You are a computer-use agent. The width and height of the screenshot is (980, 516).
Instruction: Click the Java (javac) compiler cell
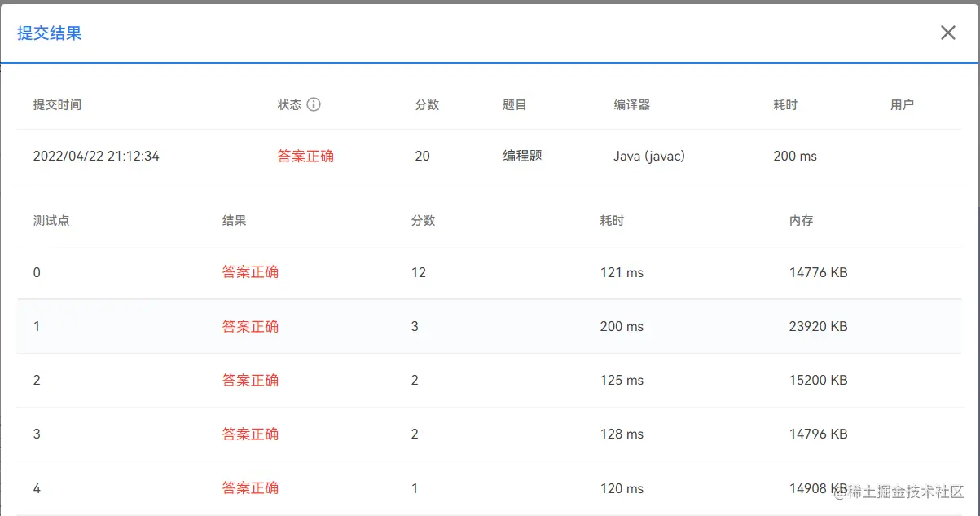tap(649, 156)
